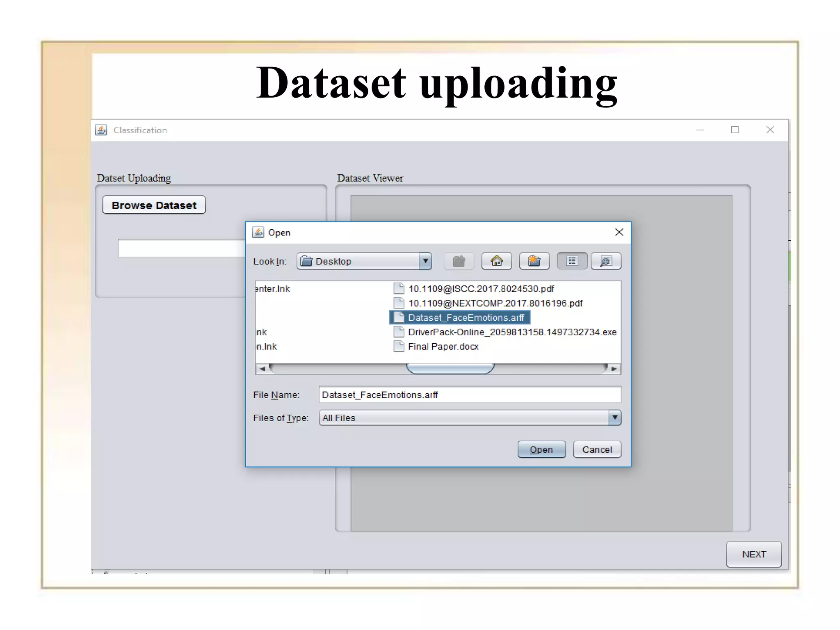Select the 10.1109@ISCC.2017.8024530.pdf file
Viewport: 840px width, 630px height.
(474, 289)
